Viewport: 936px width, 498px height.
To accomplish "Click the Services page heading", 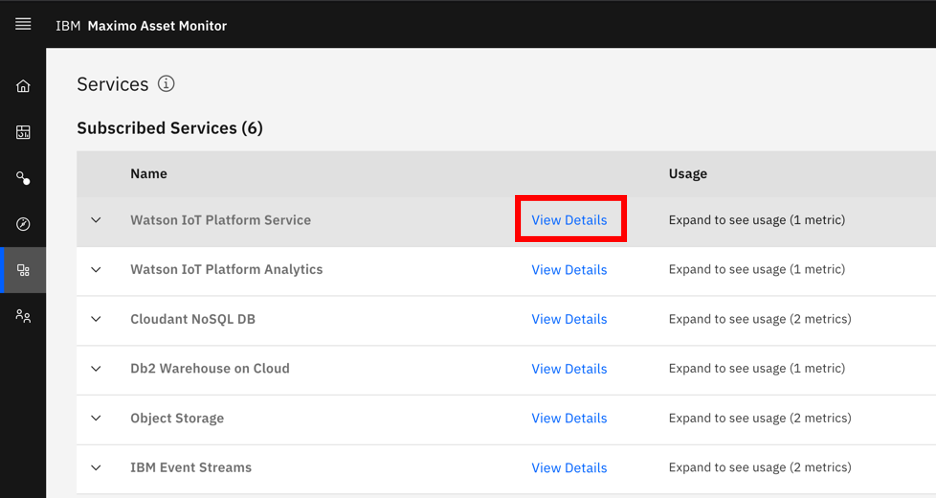I will click(113, 84).
